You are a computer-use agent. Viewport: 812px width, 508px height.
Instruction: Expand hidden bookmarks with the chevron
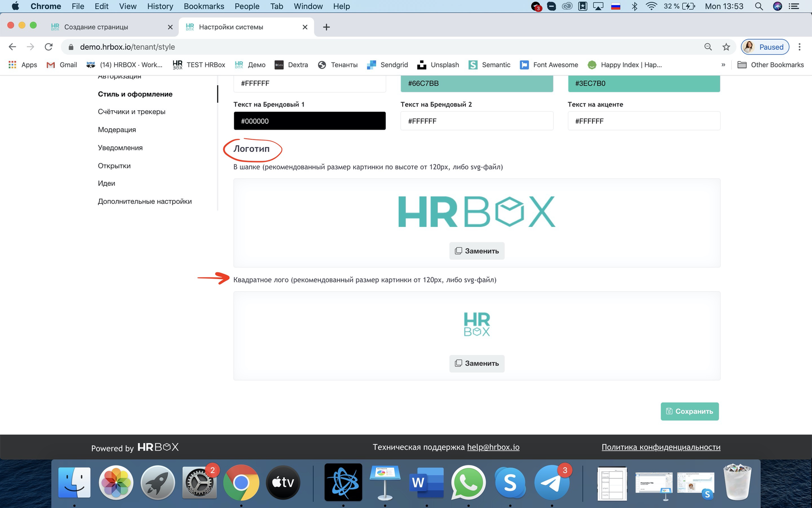723,65
